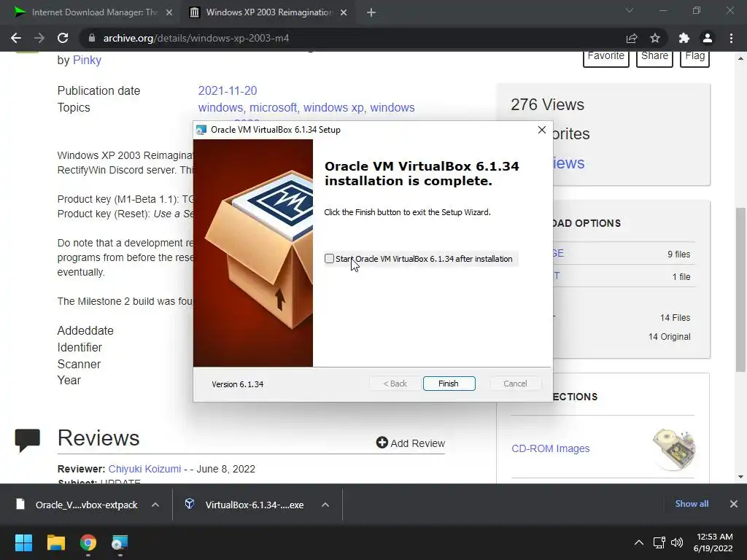Open a new Chrome tab

[x=371, y=12]
